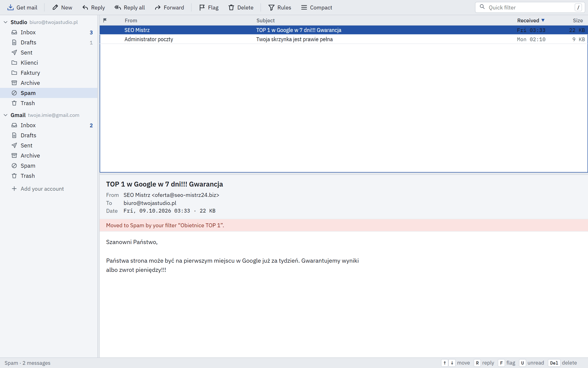Open the Faktury folder
This screenshot has width=588, height=368.
coord(49,73)
